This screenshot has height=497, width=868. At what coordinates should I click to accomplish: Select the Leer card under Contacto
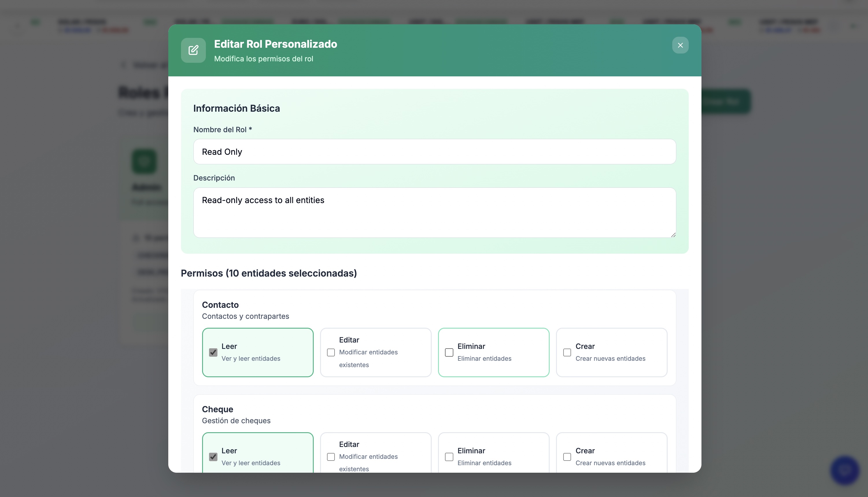tap(258, 352)
